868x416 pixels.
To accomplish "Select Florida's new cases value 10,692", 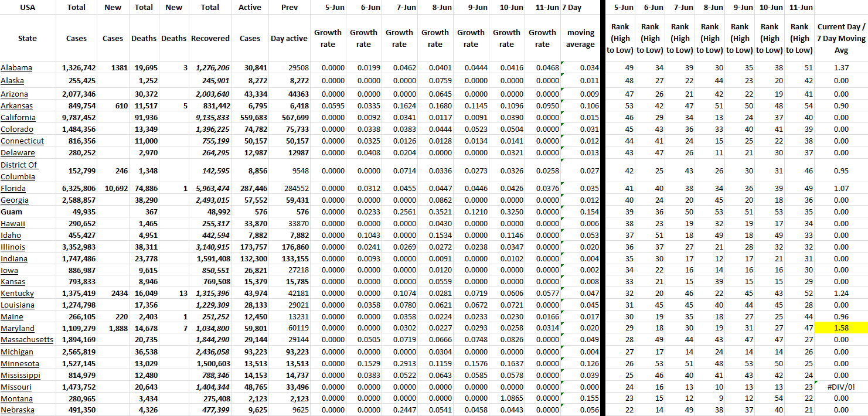I will tap(113, 189).
